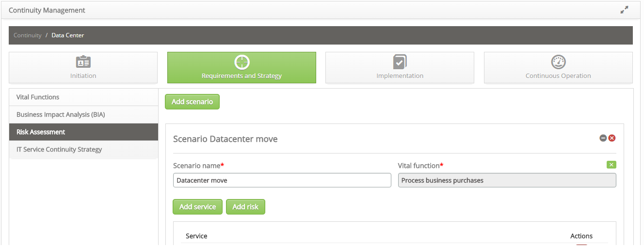
Task: Open Business Impact Analysis (BIA) section
Action: 61,115
